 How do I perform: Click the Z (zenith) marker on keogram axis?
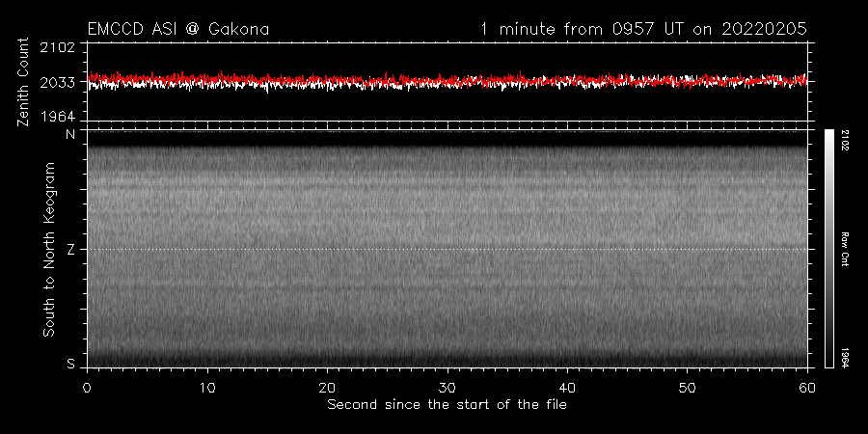click(70, 249)
